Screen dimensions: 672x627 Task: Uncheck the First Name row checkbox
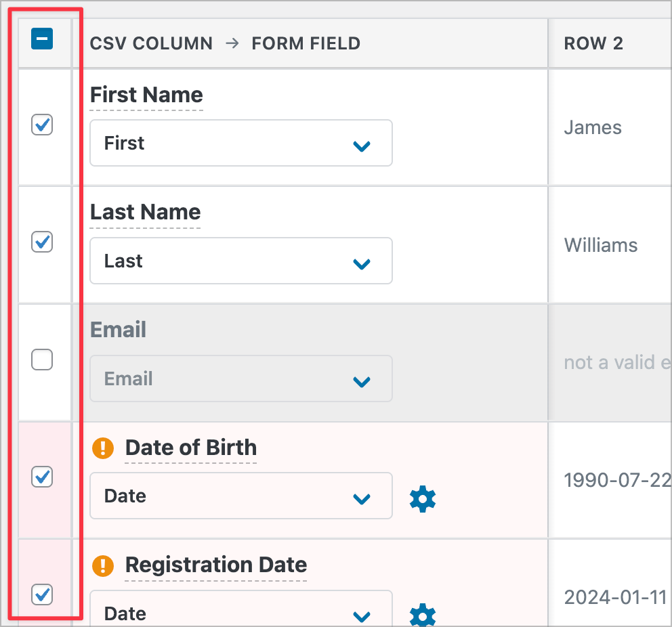(x=42, y=125)
